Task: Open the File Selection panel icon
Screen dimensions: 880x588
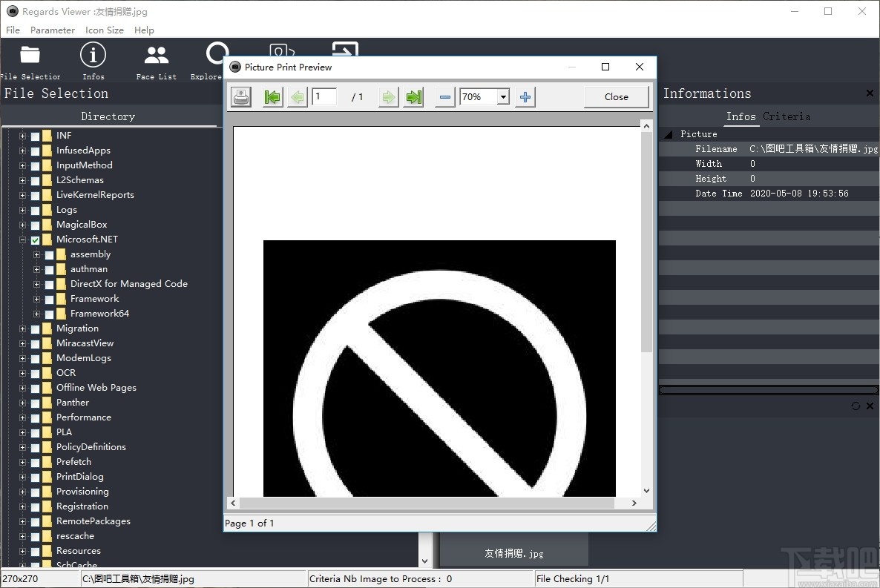Action: pyautogui.click(x=29, y=55)
